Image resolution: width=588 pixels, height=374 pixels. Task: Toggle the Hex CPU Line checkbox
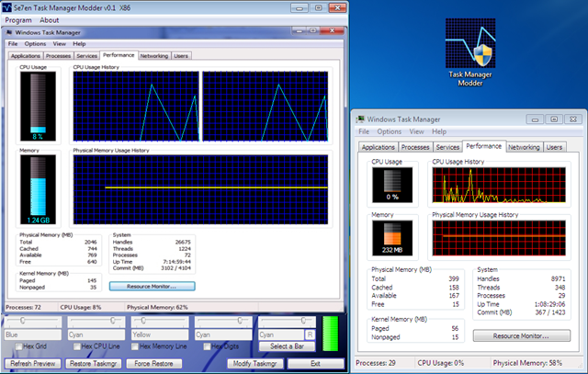pyautogui.click(x=76, y=346)
